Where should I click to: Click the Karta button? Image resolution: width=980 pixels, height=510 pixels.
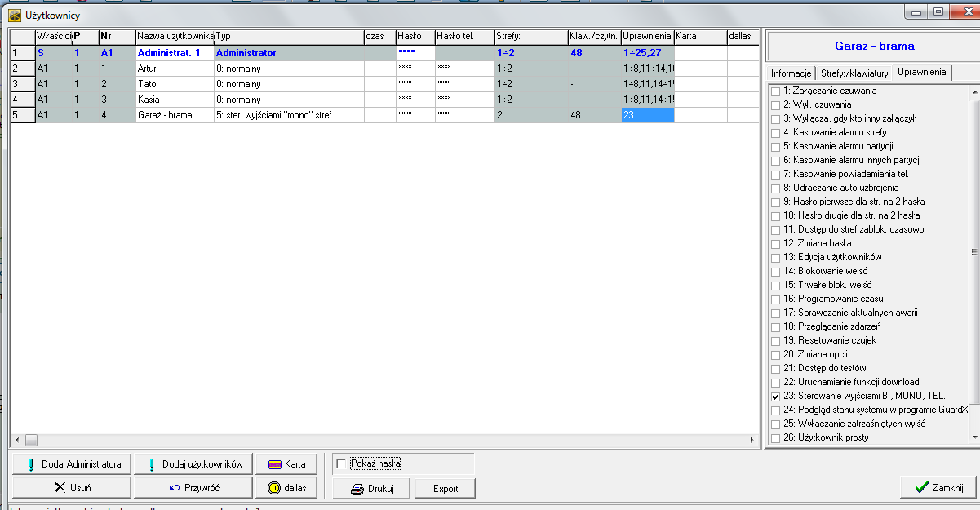point(286,464)
